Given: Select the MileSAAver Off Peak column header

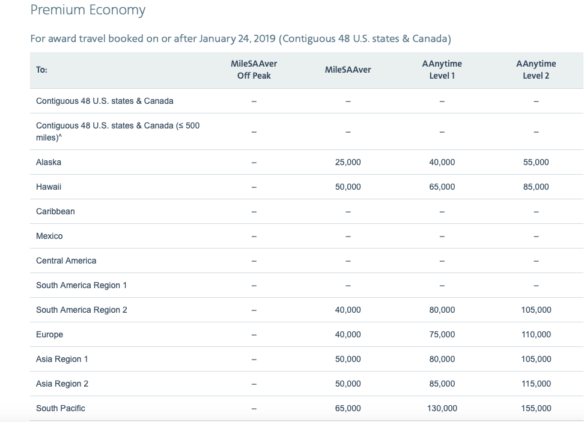Looking at the screenshot, I should point(254,70).
